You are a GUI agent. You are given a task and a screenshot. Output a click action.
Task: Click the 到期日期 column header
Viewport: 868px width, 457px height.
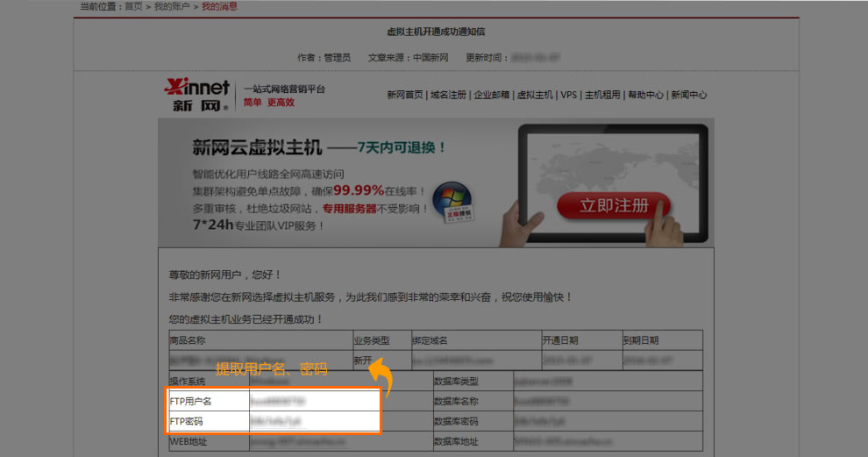coord(663,340)
